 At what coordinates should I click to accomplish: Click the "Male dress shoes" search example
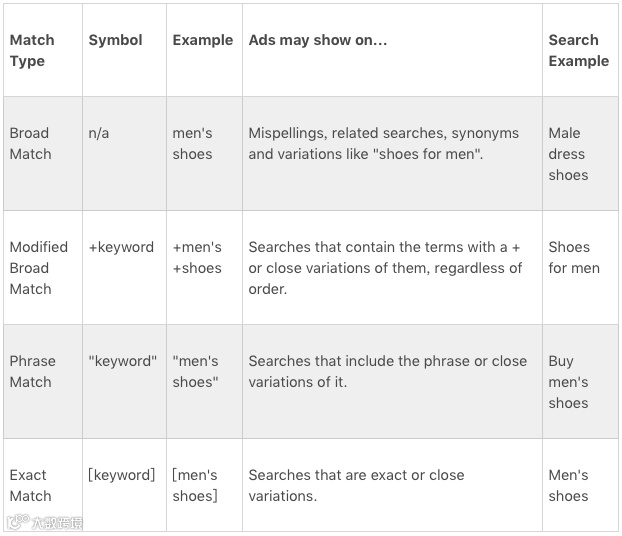(x=568, y=154)
